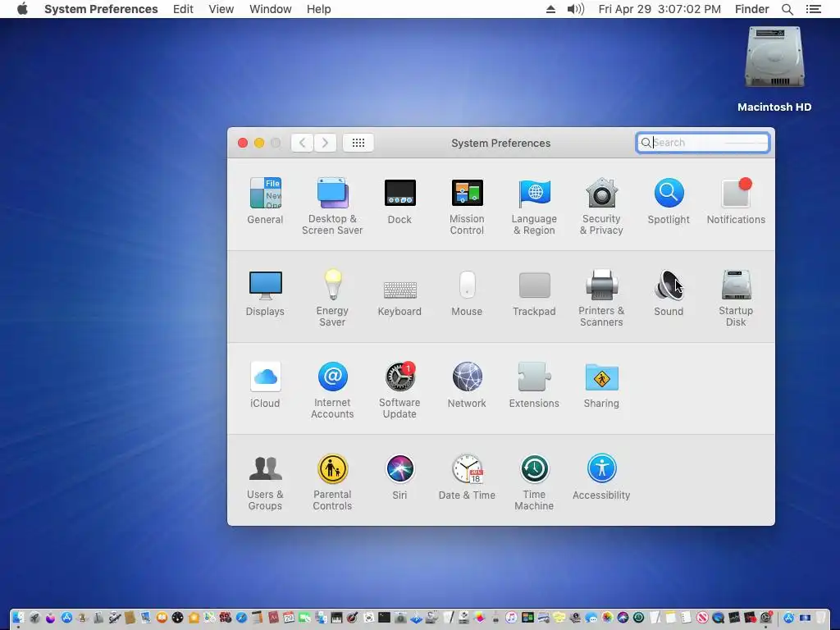Open Calendar from the Dock
The height and width of the screenshot is (630, 840).
pos(289,618)
